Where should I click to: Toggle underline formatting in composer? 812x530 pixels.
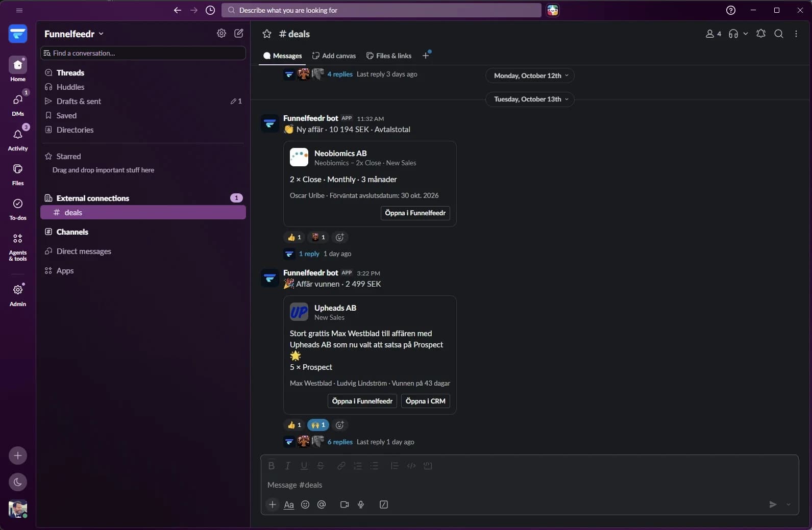(x=304, y=466)
